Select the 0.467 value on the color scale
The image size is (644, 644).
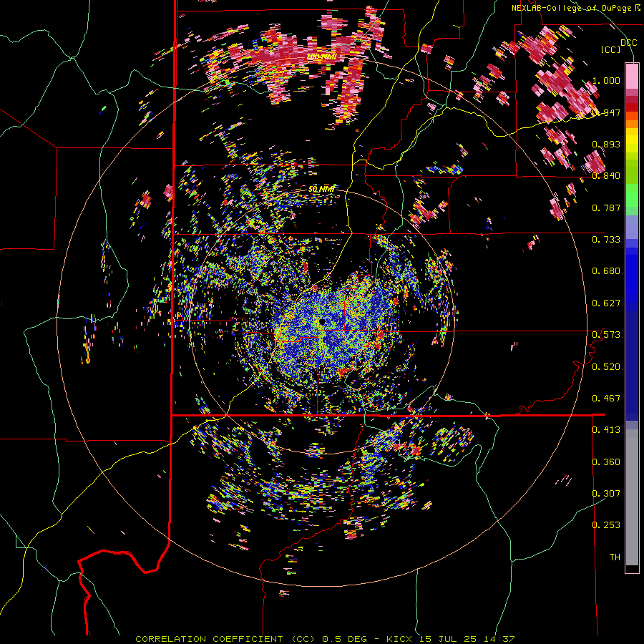click(606, 399)
